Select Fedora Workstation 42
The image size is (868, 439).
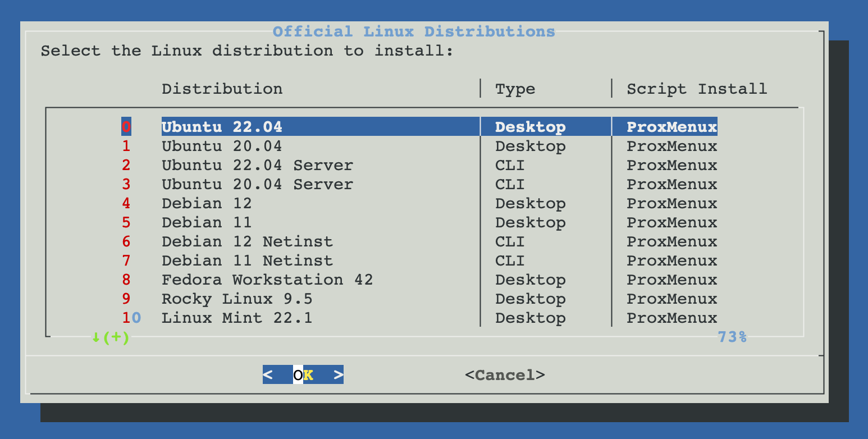[x=267, y=280]
